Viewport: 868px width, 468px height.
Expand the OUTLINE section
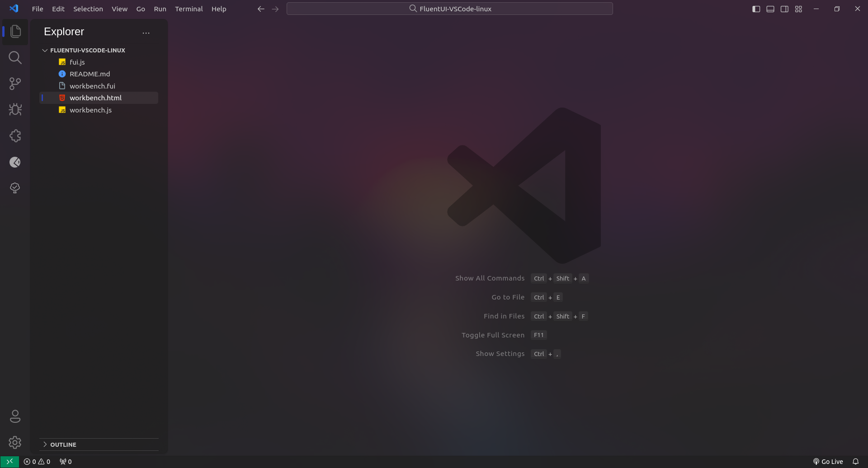tap(99, 445)
